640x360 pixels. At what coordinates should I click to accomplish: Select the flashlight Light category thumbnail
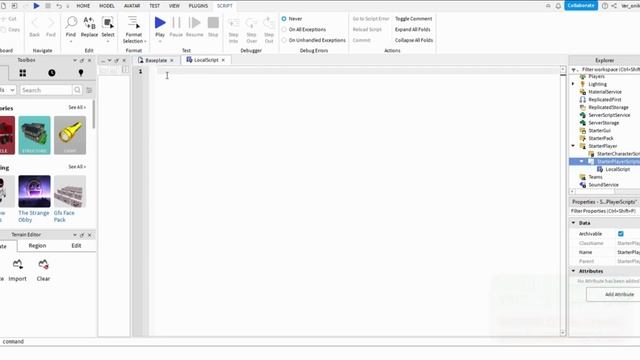pyautogui.click(x=70, y=135)
